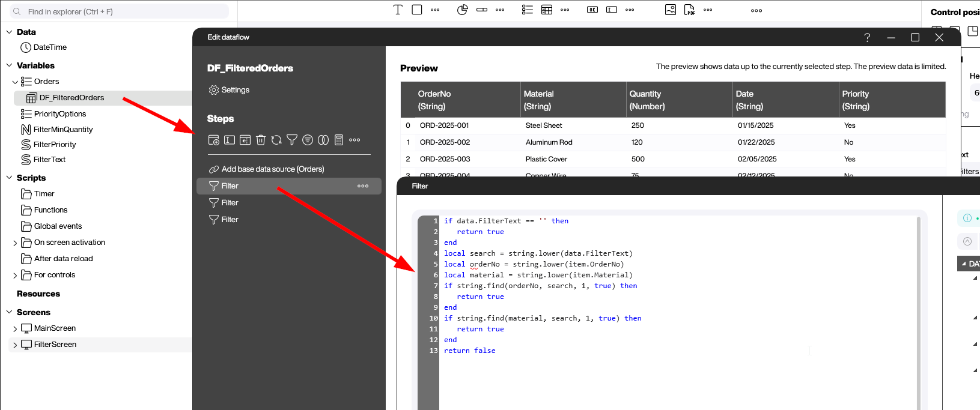Choose the pie chart control icon
Screen dimensions: 980x410
coord(463,10)
